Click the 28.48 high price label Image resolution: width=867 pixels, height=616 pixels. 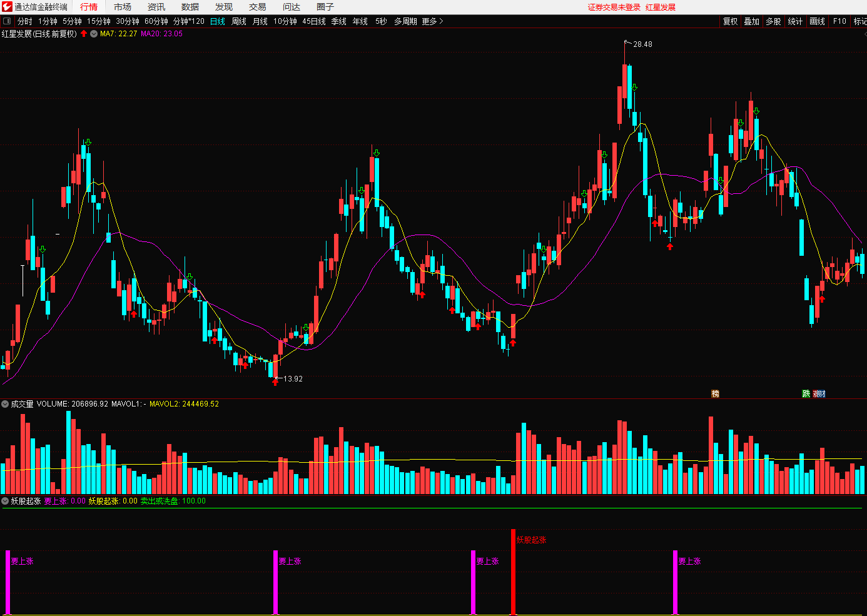point(642,44)
